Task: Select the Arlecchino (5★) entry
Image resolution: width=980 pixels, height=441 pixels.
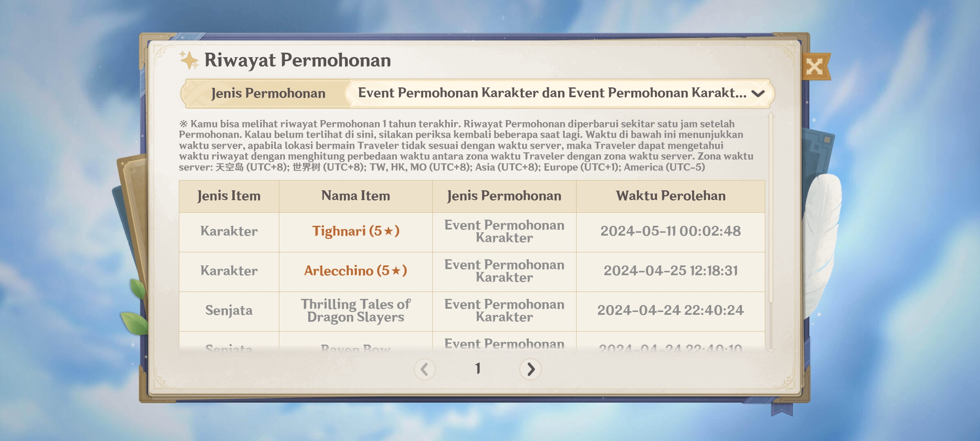Action: 356,271
